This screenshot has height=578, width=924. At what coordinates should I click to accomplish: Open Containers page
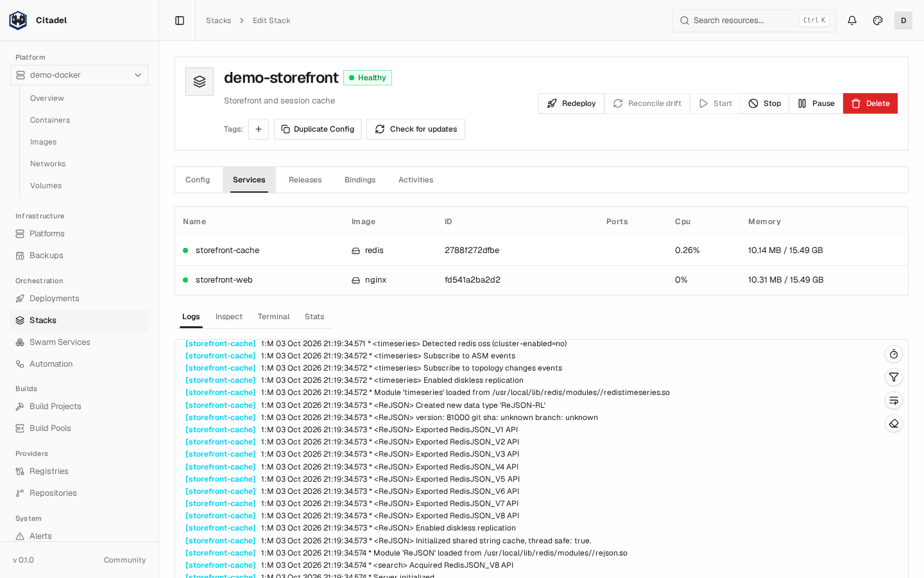click(x=50, y=120)
